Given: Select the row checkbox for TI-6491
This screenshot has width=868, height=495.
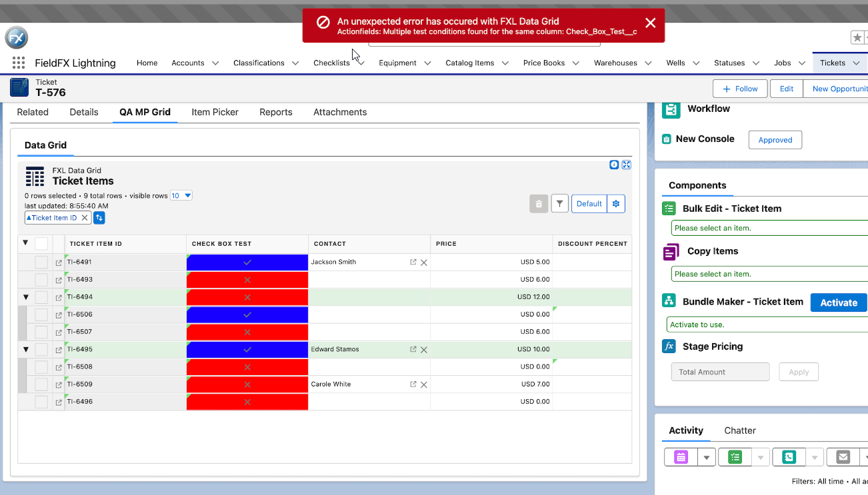Looking at the screenshot, I should click(41, 262).
